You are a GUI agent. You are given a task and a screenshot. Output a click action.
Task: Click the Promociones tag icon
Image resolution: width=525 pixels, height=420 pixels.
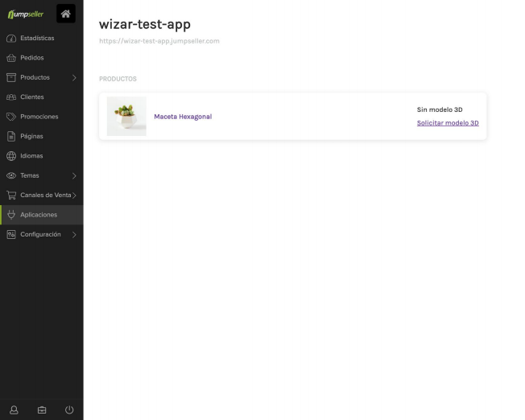(11, 117)
